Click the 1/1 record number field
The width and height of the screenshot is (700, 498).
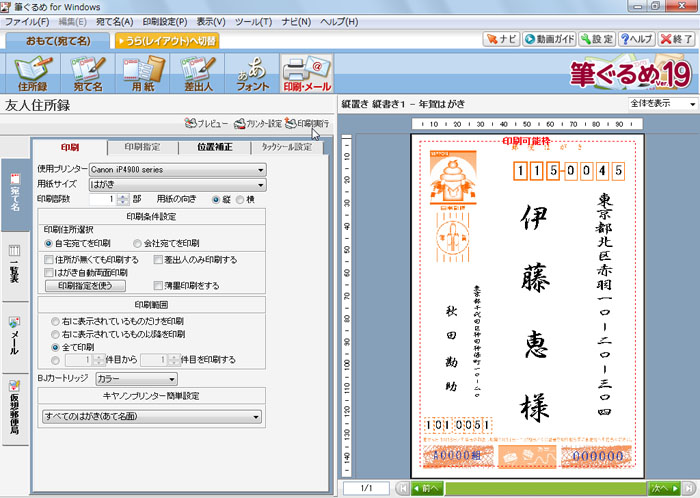pos(366,488)
